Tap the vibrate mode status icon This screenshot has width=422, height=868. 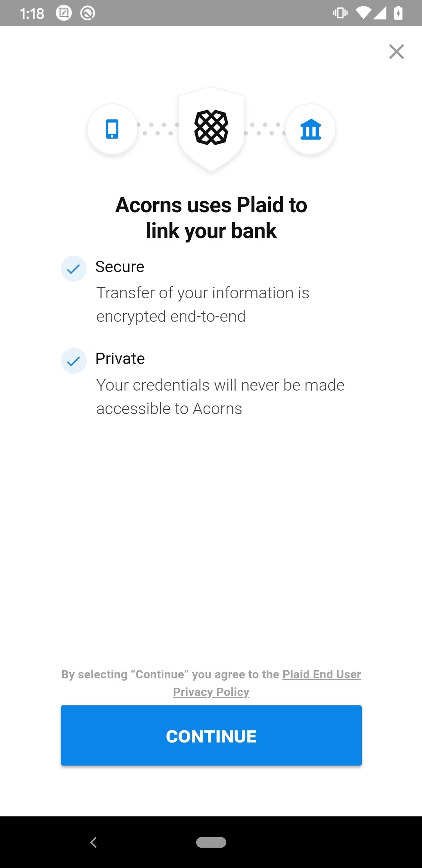(x=340, y=13)
